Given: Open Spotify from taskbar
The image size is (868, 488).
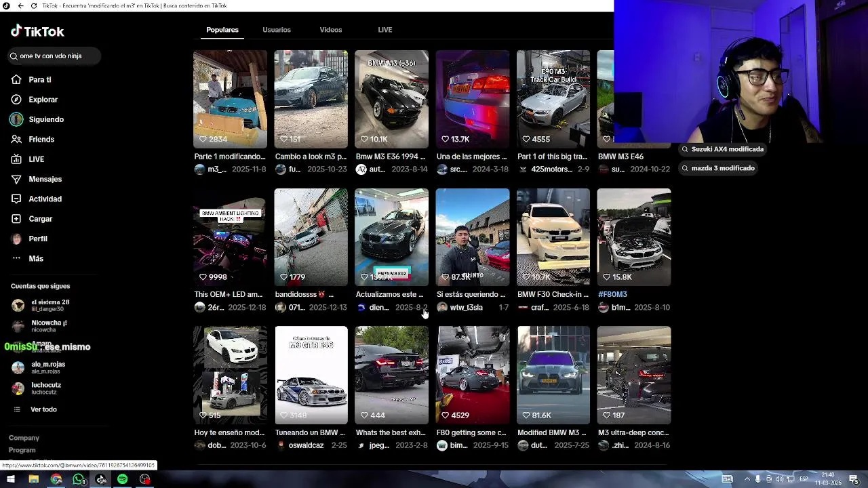Looking at the screenshot, I should pyautogui.click(x=122, y=479).
